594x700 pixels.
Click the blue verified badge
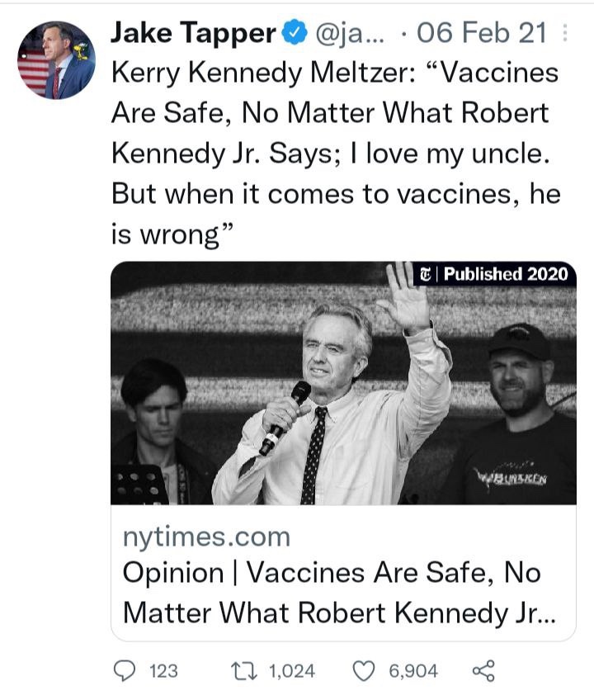(x=295, y=33)
